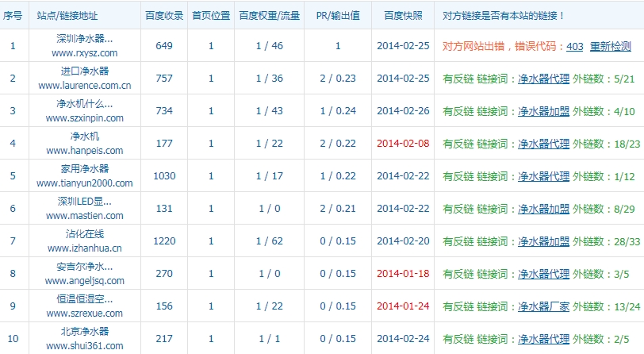Click the Baidu index value 757

(164, 78)
